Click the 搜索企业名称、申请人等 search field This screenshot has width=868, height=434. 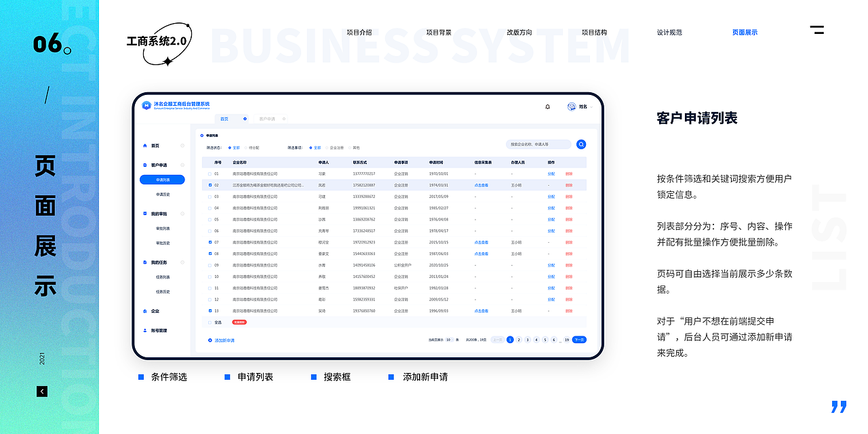tap(538, 144)
